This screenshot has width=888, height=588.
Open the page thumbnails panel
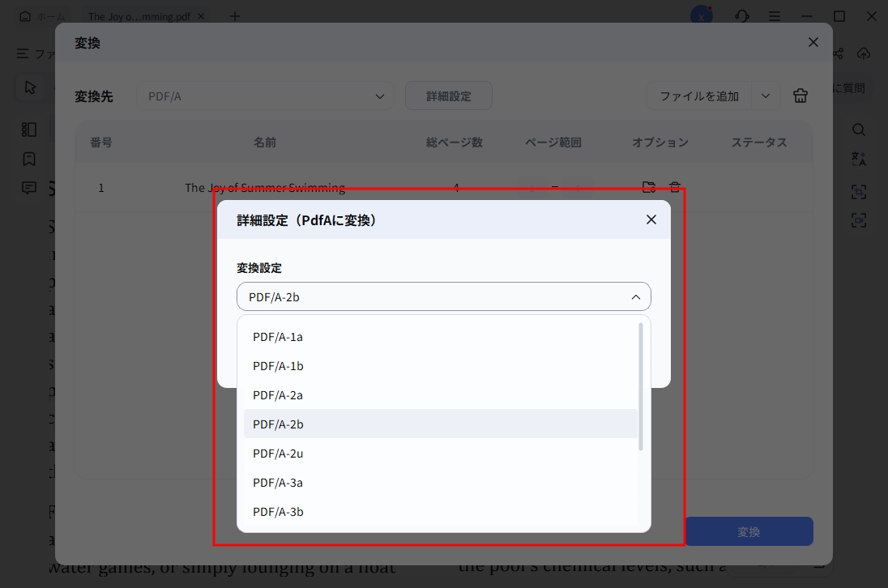[x=29, y=129]
